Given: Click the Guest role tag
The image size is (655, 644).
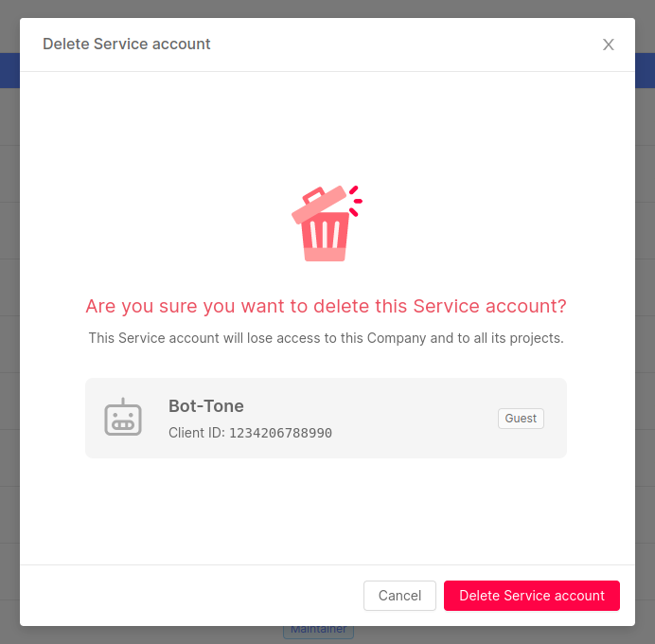Looking at the screenshot, I should (x=521, y=418).
